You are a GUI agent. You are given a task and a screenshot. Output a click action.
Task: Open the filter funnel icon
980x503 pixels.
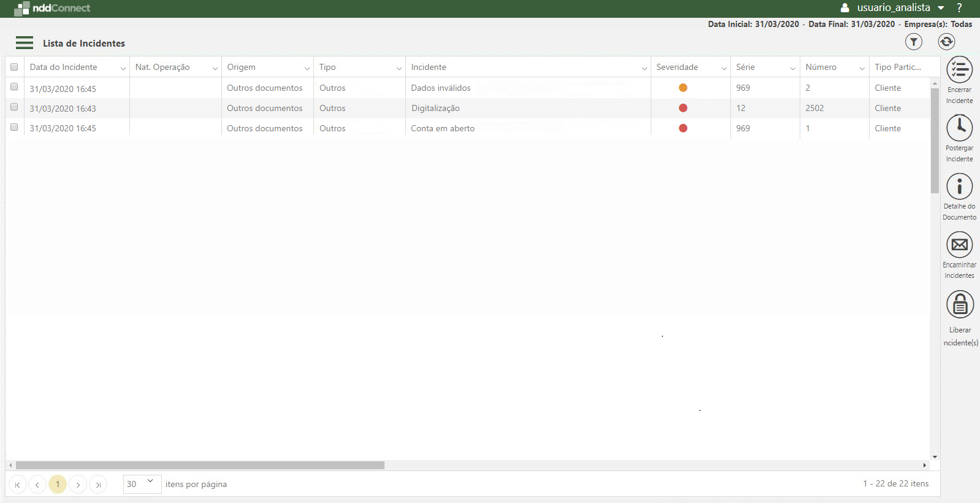pyautogui.click(x=913, y=42)
